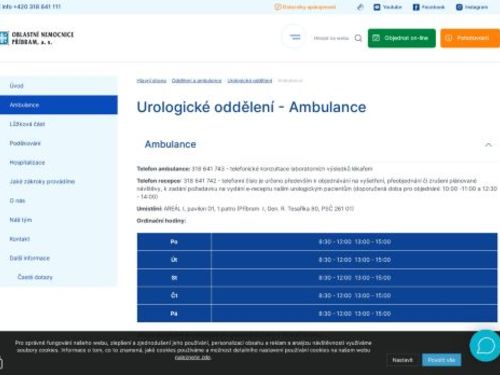Select Poděkování in the sidebar
Viewport: 500px width, 375px height.
(59, 143)
